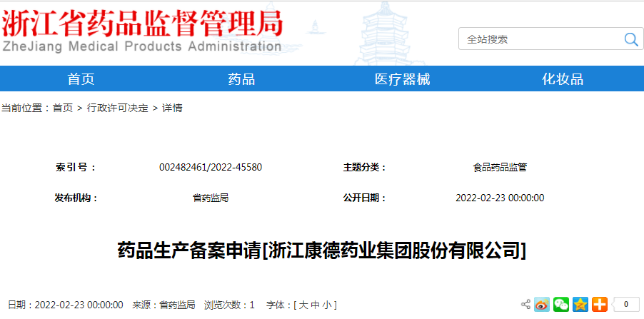
Task: Open the 药品 navigation tab
Action: tap(241, 79)
